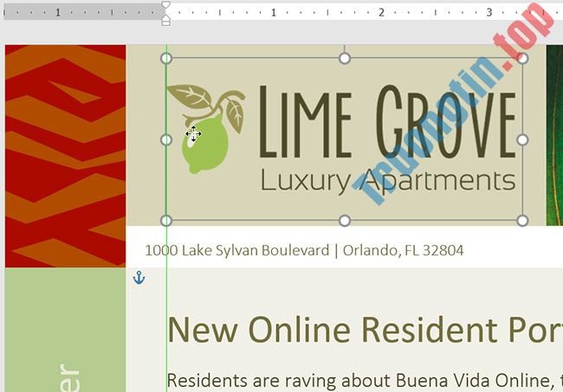This screenshot has width=563, height=392.
Task: Click the 'Luxury Apartments' subtitle text
Action: (x=387, y=180)
